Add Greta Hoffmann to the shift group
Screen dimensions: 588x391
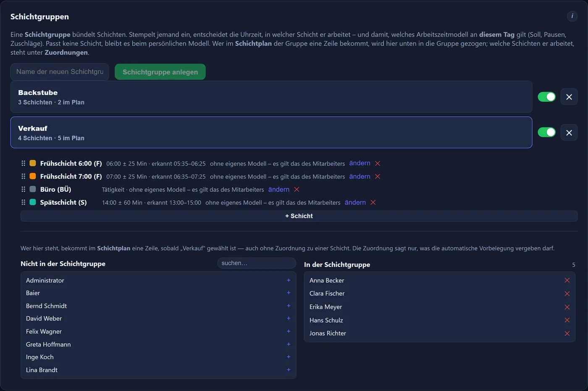coord(289,344)
